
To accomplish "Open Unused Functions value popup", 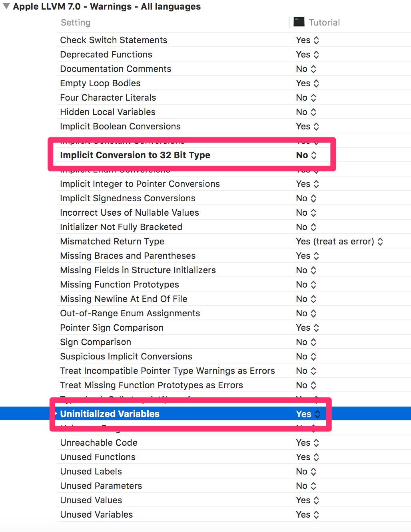I will coord(307,457).
